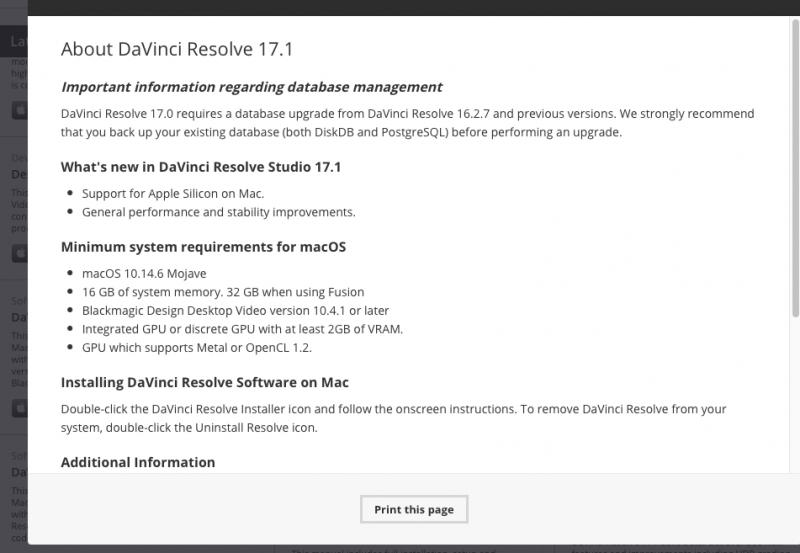Click the Print this page button
Image resolution: width=800 pixels, height=553 pixels.
tap(414, 509)
